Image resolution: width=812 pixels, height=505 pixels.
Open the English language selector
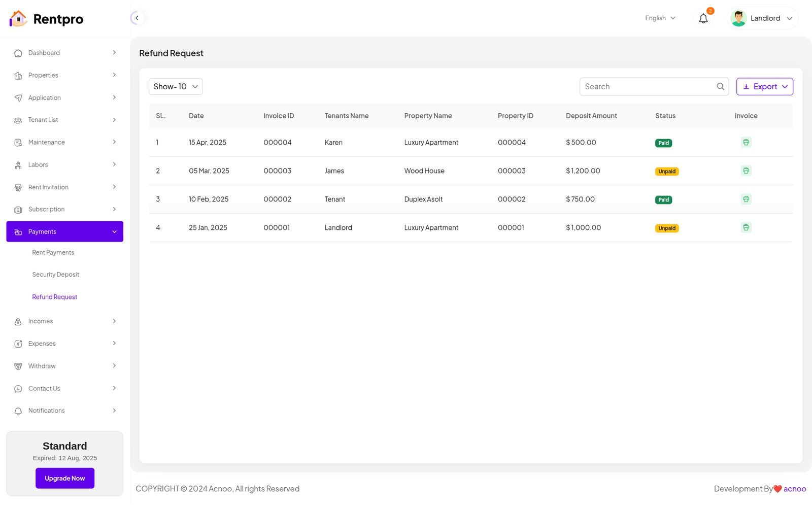pos(660,18)
